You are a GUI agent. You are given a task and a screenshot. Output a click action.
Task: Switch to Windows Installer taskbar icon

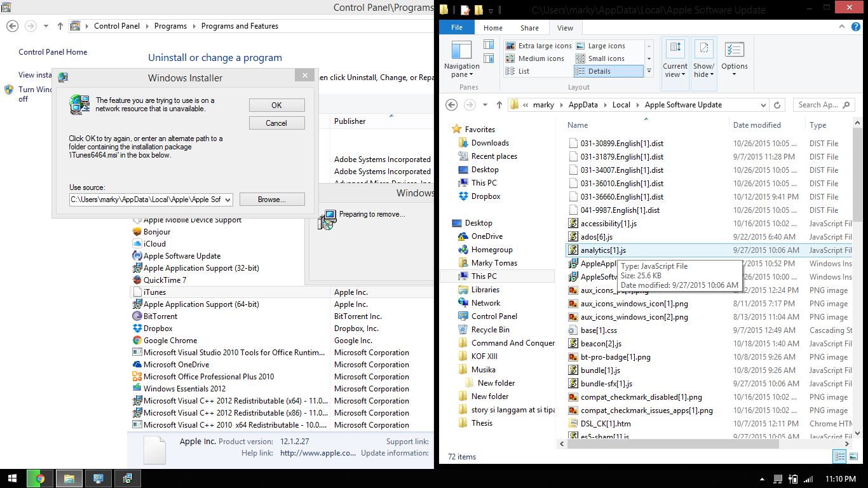[127, 478]
